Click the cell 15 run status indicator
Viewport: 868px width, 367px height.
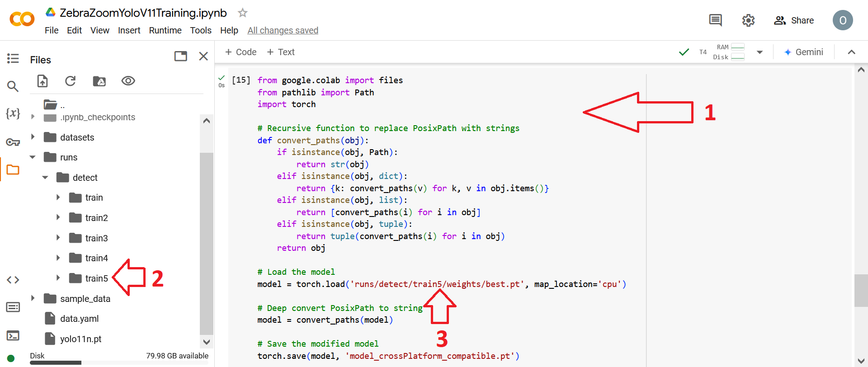(x=222, y=81)
